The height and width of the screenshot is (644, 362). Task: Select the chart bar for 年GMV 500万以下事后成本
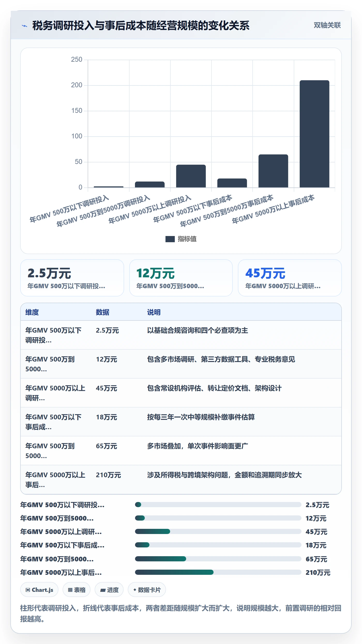pos(232,183)
